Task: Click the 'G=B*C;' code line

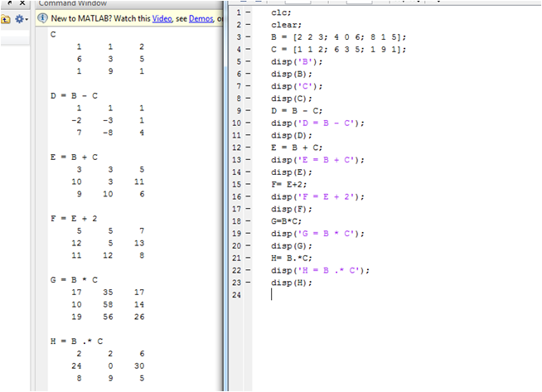Action: click(x=286, y=221)
